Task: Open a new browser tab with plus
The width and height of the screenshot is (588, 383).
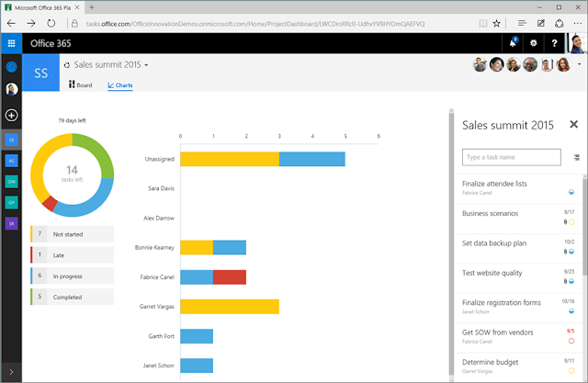Action: 92,7
